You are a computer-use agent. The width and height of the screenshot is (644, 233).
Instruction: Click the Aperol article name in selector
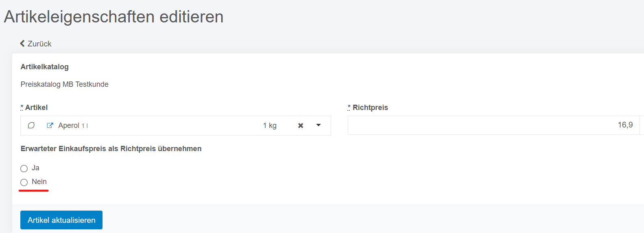tap(69, 125)
